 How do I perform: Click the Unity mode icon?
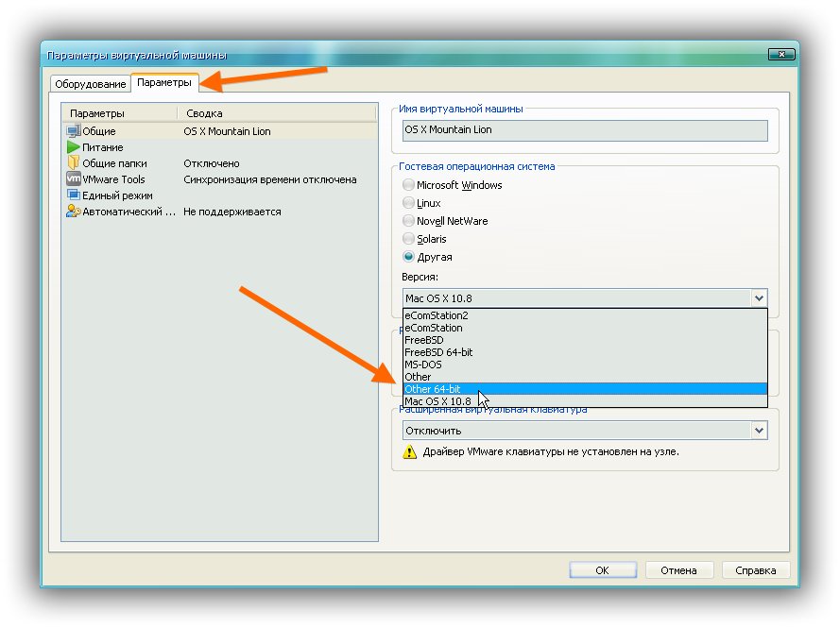click(x=74, y=195)
